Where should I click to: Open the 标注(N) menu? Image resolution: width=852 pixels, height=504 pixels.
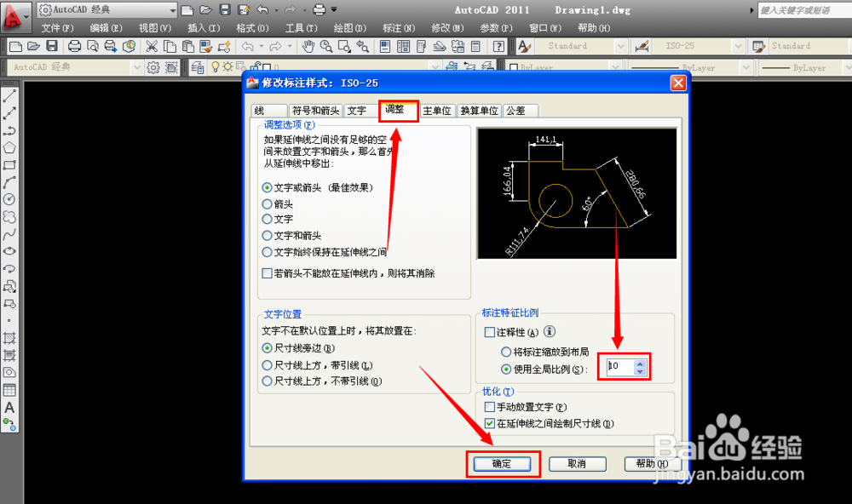click(x=399, y=28)
